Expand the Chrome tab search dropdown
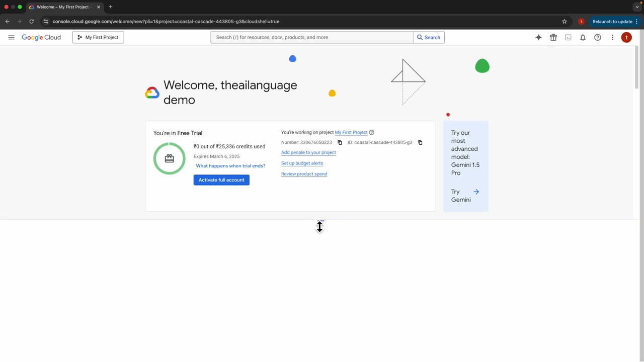This screenshot has height=362, width=644. (x=637, y=7)
